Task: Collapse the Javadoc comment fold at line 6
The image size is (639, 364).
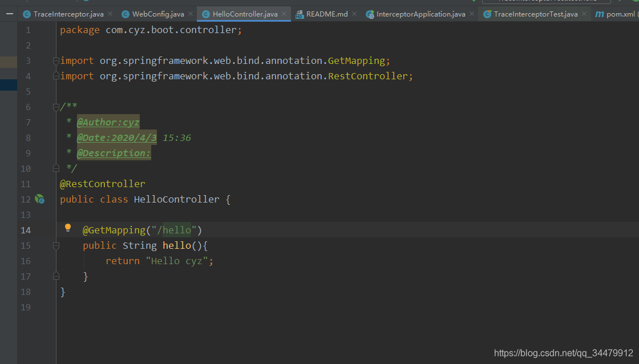Action: (x=56, y=107)
